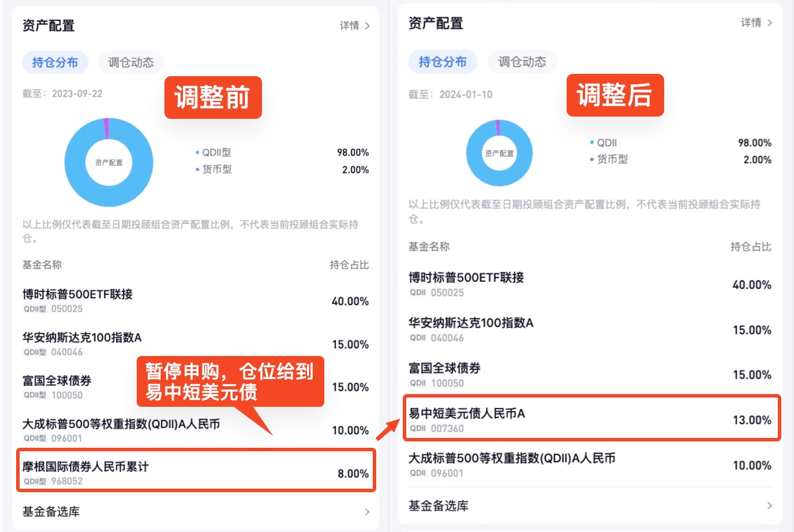Click purple 货币型 legend dot on left
Screen dimensions: 794x532
tap(197, 170)
